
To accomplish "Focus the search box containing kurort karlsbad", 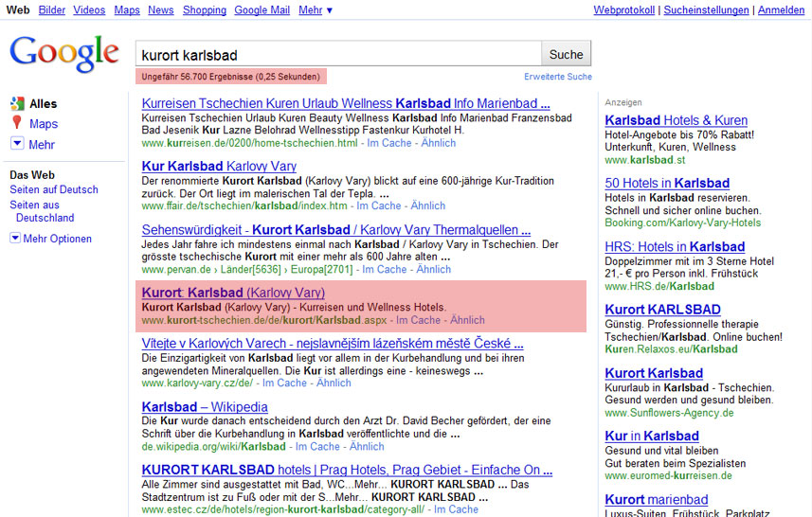I will (x=338, y=54).
